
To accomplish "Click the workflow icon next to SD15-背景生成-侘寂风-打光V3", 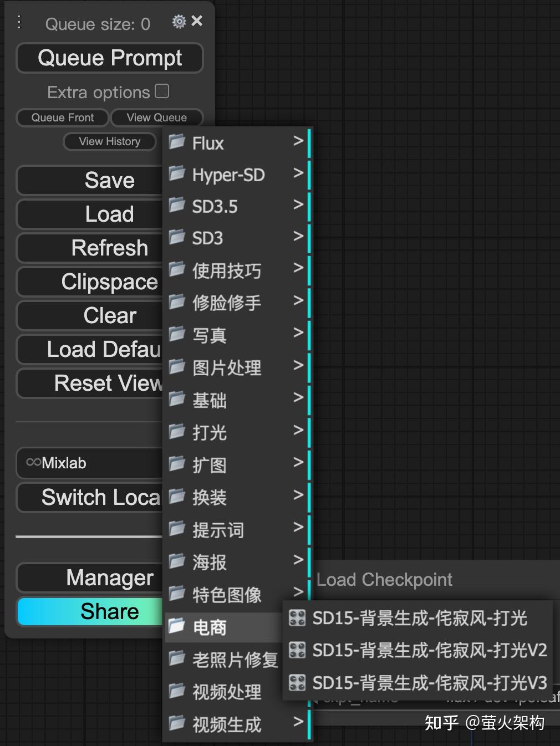I will (x=297, y=683).
